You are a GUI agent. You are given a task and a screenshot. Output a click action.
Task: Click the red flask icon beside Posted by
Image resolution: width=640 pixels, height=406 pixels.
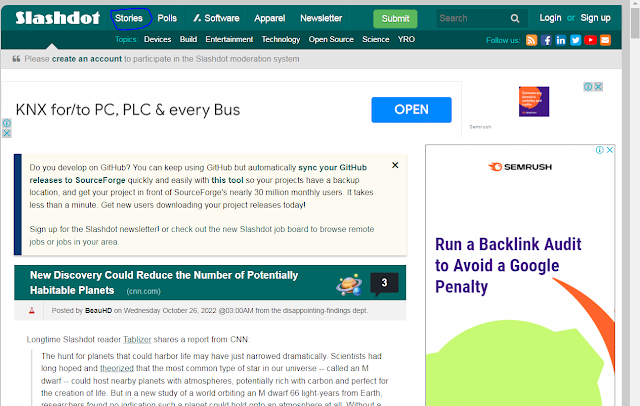(x=31, y=311)
